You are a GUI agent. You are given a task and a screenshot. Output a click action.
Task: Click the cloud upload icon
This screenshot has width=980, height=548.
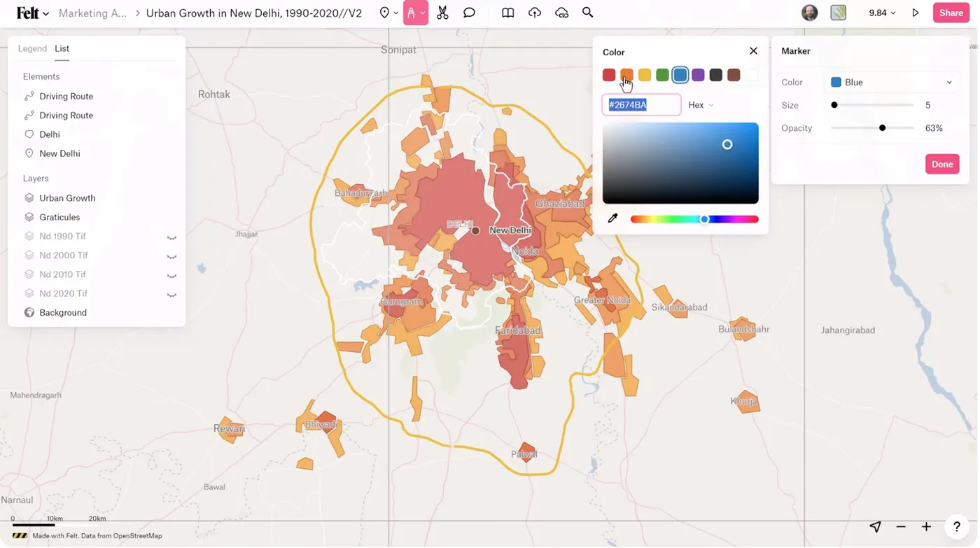(x=535, y=13)
